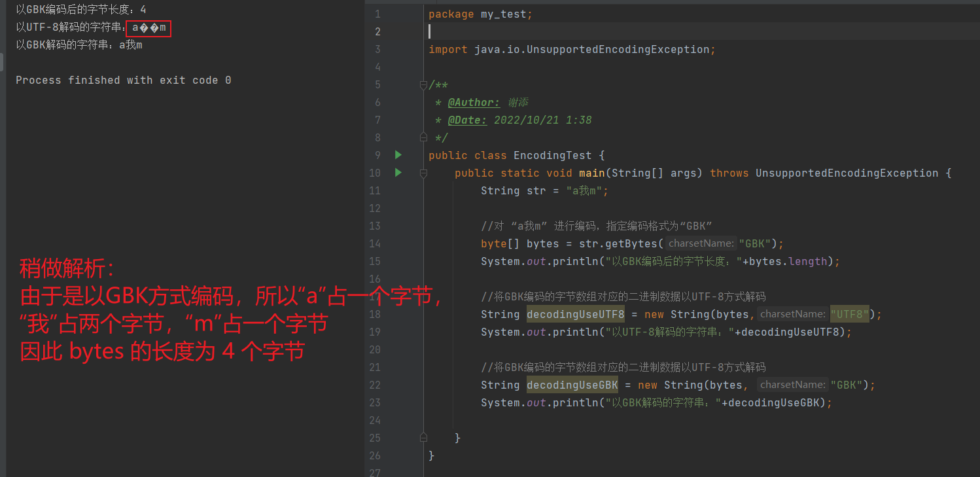980x477 pixels.
Task: Place the cursor on "package my_test;"
Action: coord(481,14)
